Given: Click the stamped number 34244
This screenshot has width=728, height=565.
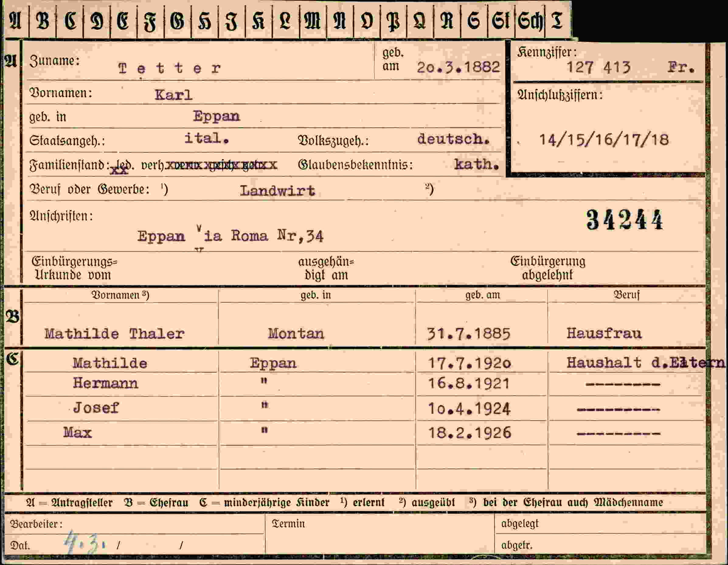Looking at the screenshot, I should (624, 220).
